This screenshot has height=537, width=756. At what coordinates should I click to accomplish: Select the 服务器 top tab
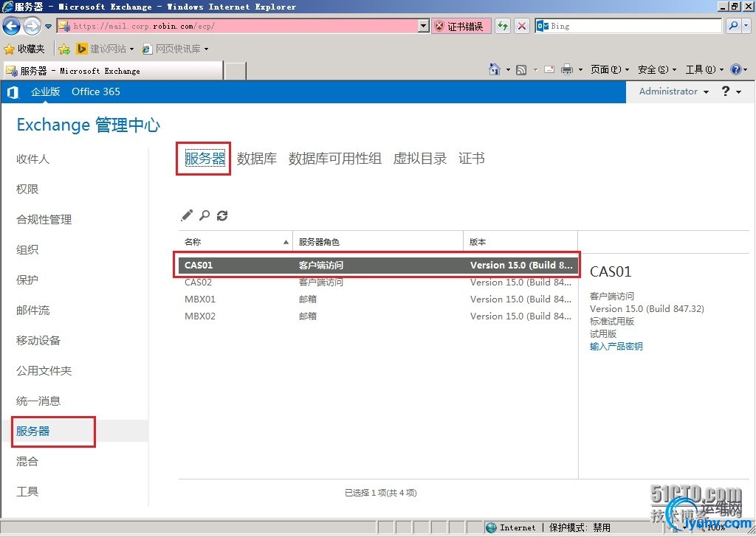pos(205,159)
